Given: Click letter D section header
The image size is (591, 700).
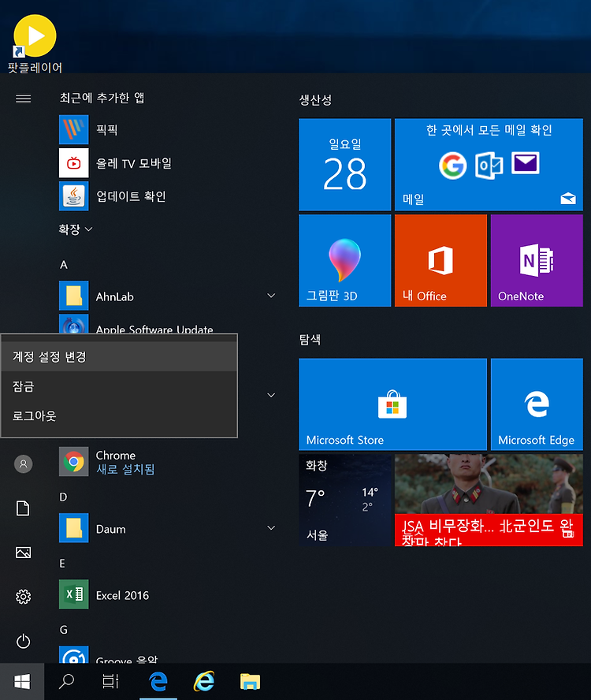Looking at the screenshot, I should 63,497.
